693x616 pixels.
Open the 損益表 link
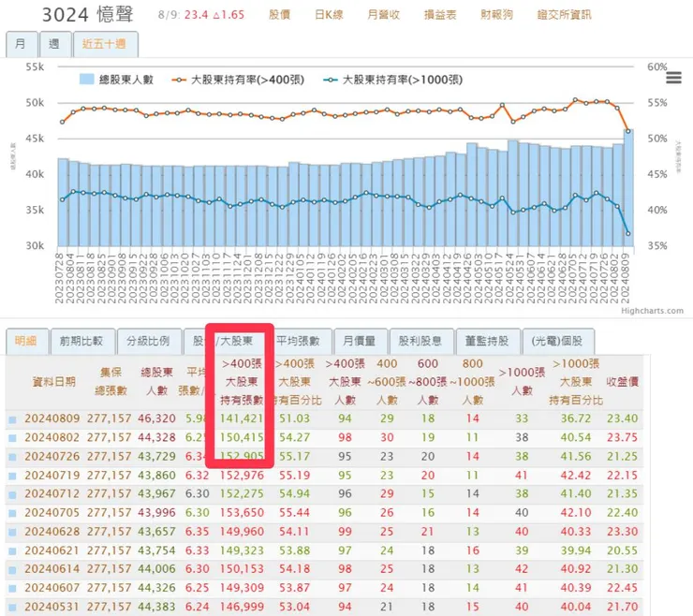(440, 15)
